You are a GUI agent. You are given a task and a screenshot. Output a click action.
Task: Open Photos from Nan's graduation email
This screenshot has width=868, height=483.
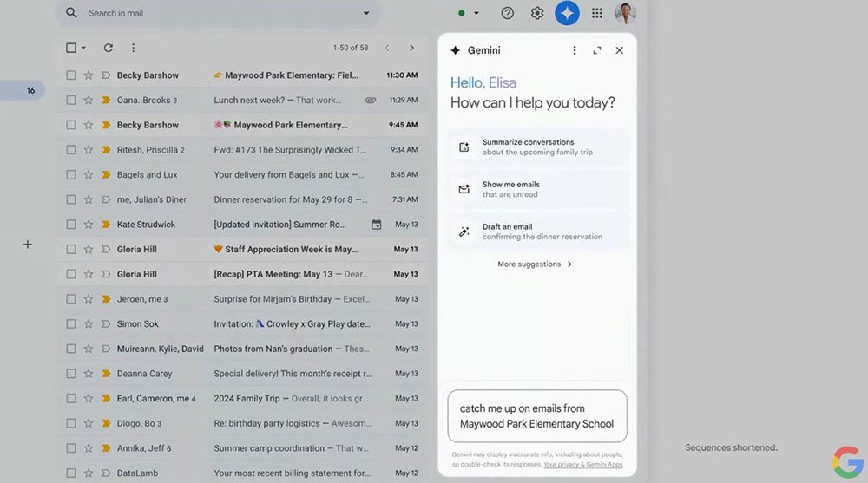click(x=242, y=349)
